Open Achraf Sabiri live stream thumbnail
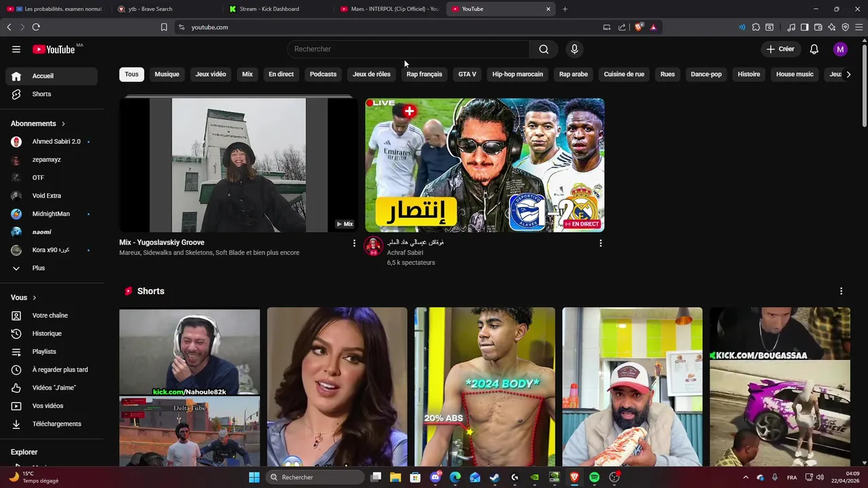 485,165
